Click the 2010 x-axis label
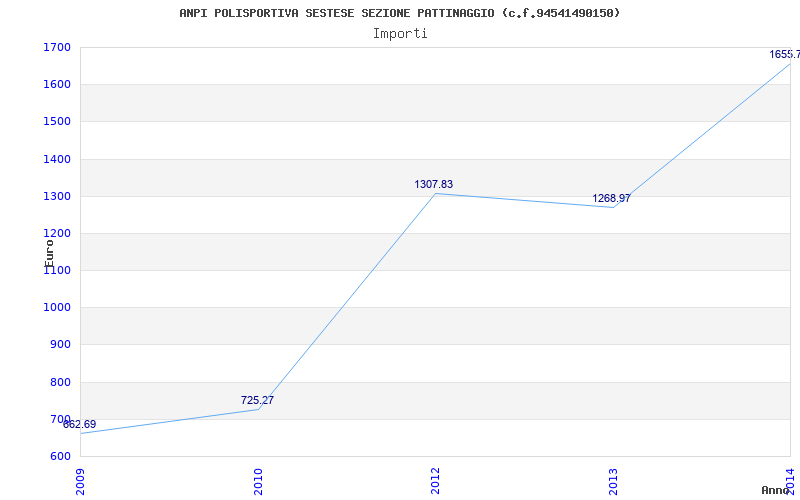The image size is (800, 500). (258, 481)
